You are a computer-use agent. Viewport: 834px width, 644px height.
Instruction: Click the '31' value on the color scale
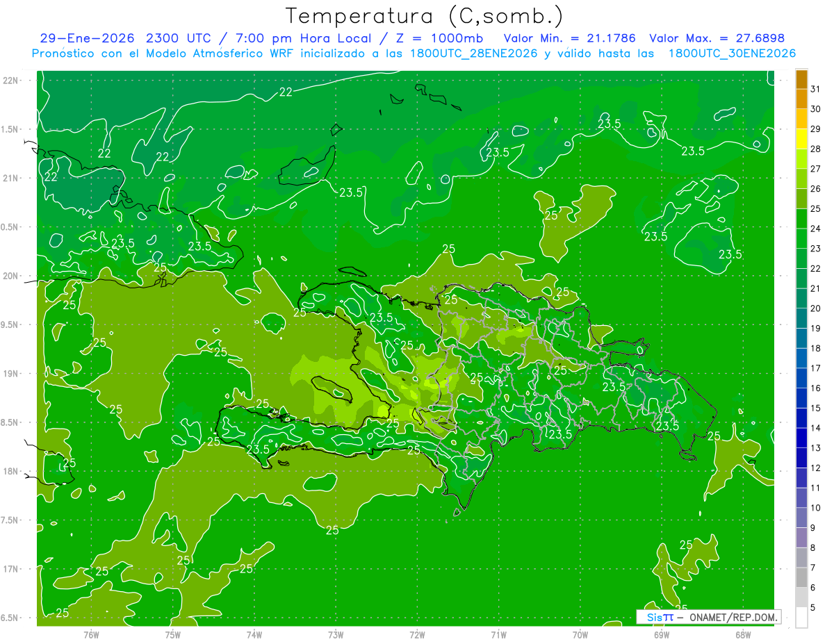(x=816, y=89)
